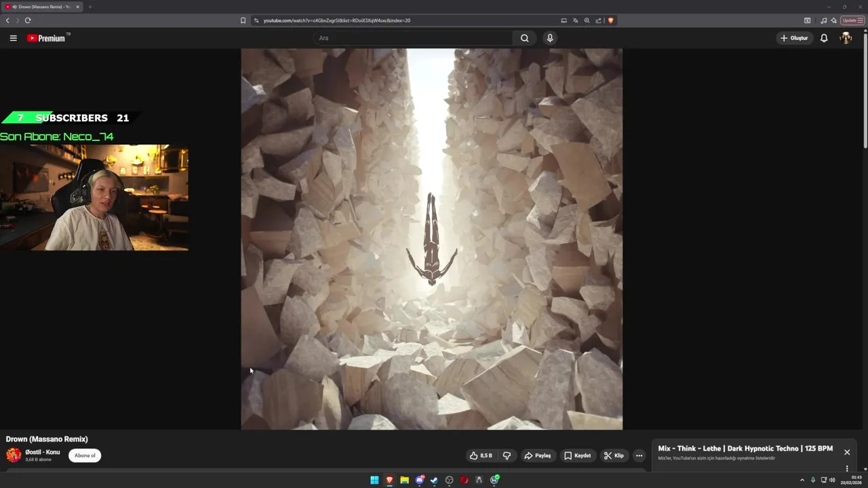Open the Mix playlist options dots

pos(846,468)
